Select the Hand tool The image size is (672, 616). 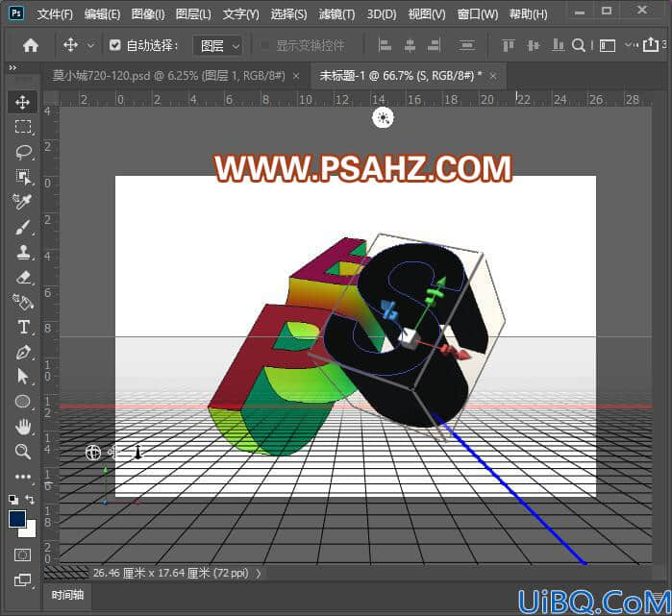coord(23,427)
